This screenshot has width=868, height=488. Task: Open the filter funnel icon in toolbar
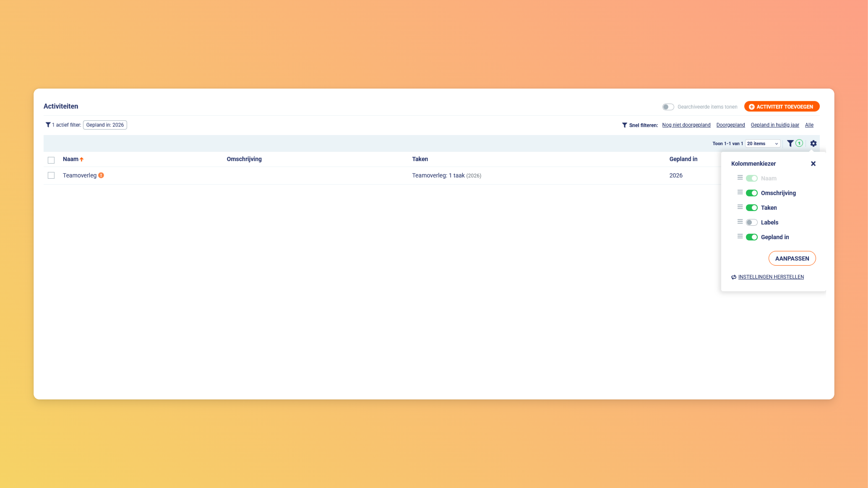click(790, 144)
